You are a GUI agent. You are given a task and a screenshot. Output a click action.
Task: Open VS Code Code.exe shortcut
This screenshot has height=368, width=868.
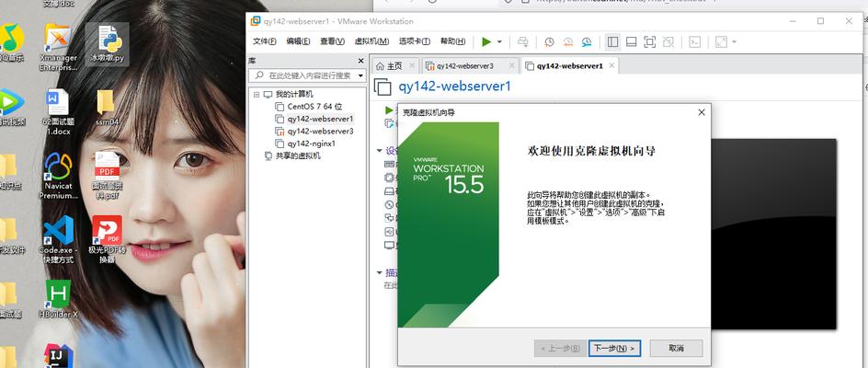[58, 239]
